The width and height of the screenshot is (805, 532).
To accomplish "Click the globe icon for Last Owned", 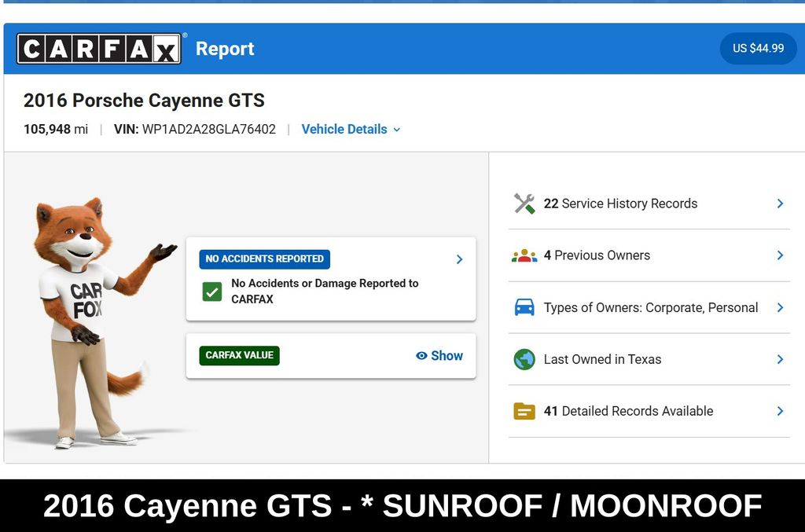I will (524, 359).
